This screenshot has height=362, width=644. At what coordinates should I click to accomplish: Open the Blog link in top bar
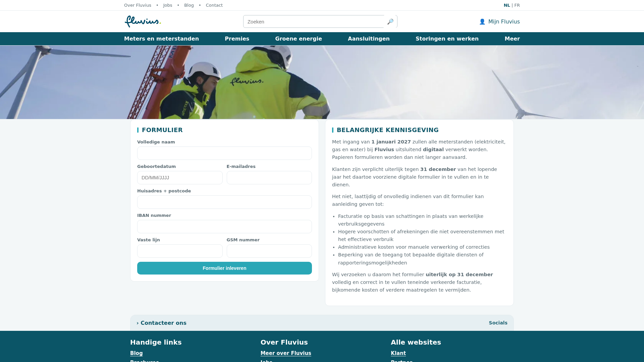click(x=189, y=5)
